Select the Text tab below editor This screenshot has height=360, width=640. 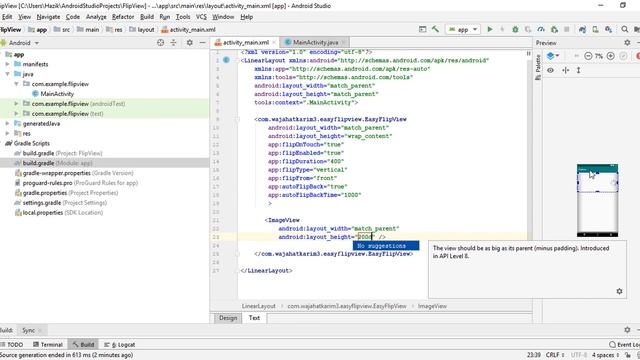tap(254, 318)
